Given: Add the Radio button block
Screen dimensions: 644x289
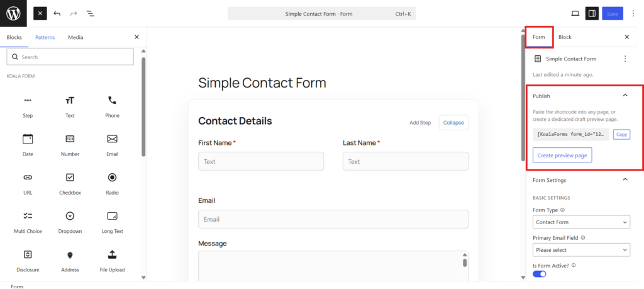Looking at the screenshot, I should [112, 184].
